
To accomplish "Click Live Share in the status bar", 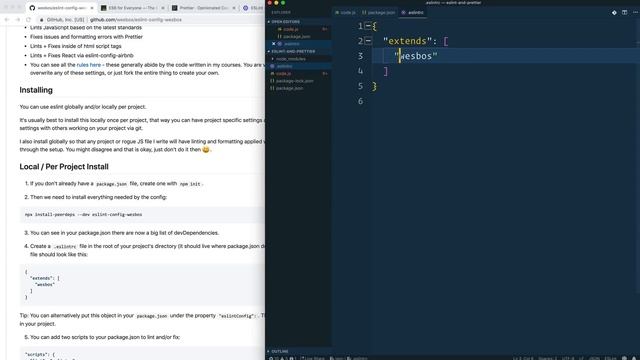I will point(312,358).
